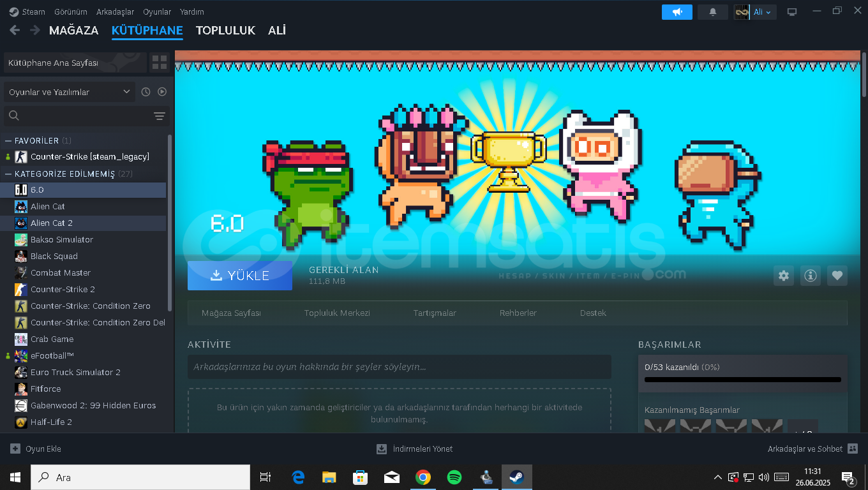Click Oyun Ekle button

tap(36, 449)
